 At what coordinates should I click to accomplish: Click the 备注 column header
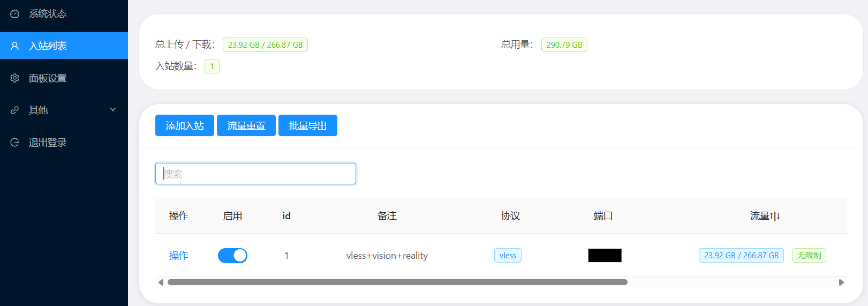[x=387, y=216]
